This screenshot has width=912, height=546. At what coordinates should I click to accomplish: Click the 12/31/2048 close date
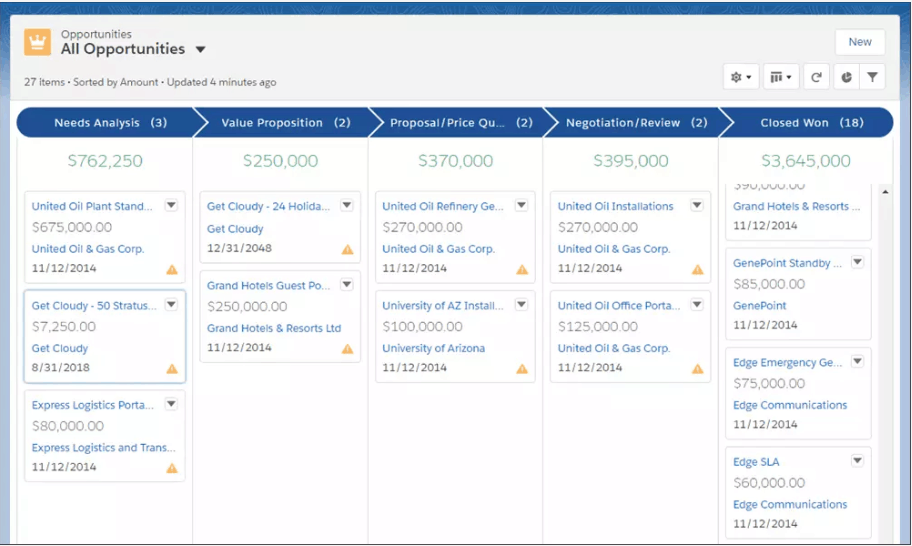(x=239, y=248)
